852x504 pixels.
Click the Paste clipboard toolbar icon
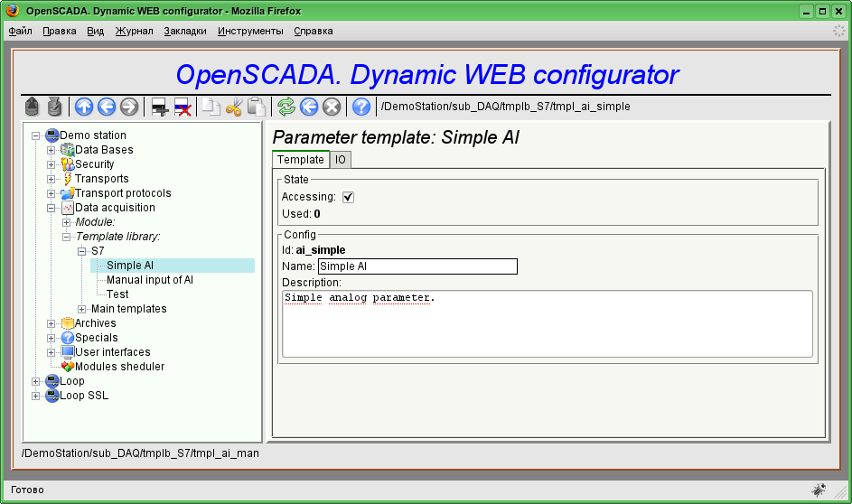click(257, 107)
